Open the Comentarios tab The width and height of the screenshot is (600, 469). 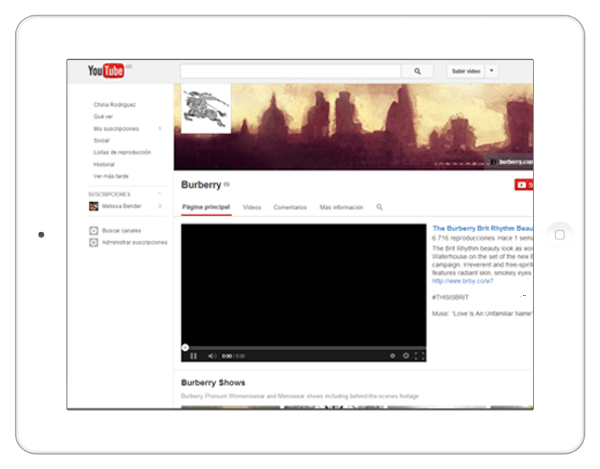coord(290,207)
